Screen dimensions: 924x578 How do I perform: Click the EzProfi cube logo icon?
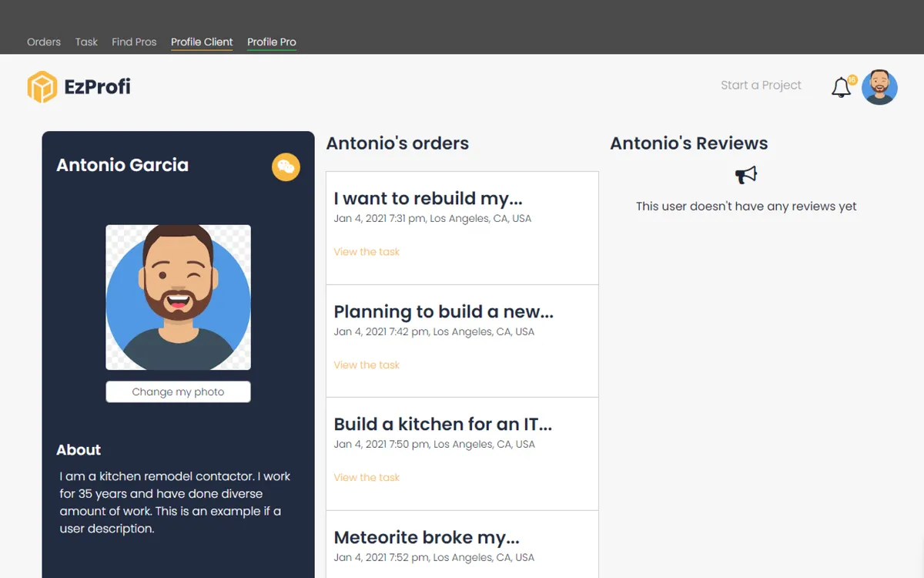(42, 87)
